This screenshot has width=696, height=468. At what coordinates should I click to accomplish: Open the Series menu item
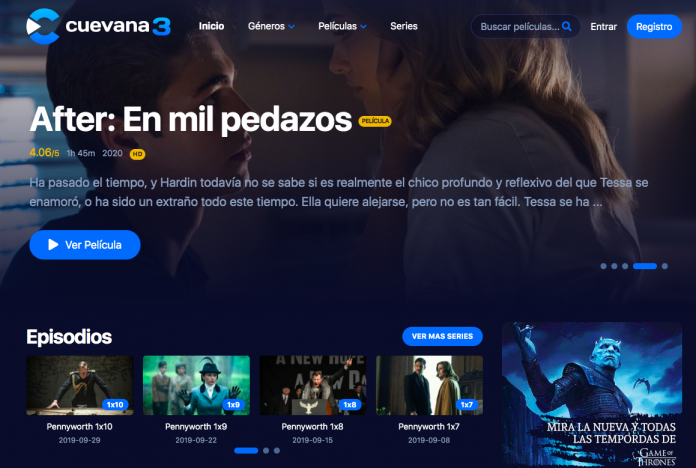404,26
